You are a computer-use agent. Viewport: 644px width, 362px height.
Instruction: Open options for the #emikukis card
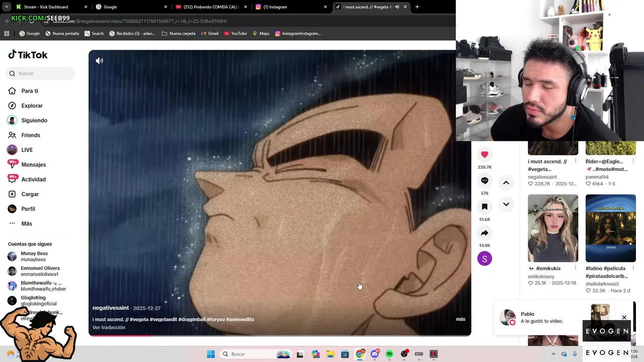pyautogui.click(x=576, y=268)
